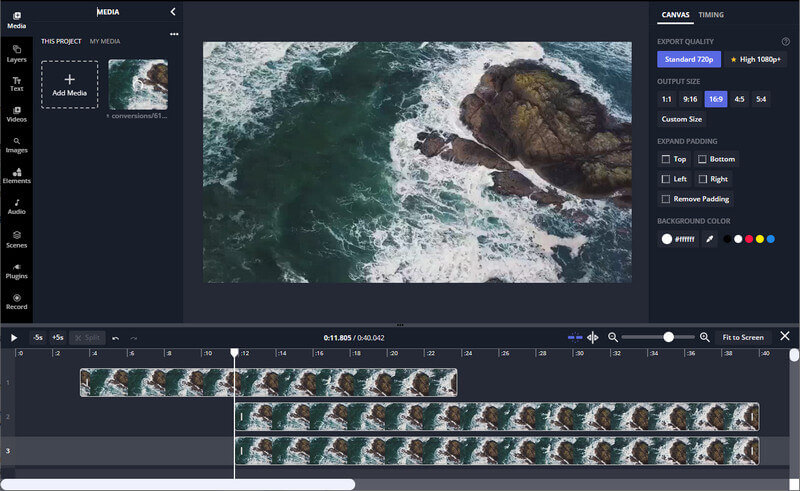800x491 pixels.
Task: Choose High 1080p+ export quality
Action: tap(756, 59)
